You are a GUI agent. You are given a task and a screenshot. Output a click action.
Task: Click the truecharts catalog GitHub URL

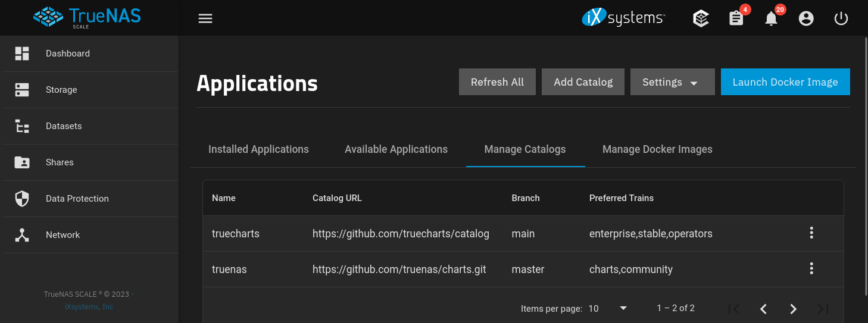(x=401, y=234)
